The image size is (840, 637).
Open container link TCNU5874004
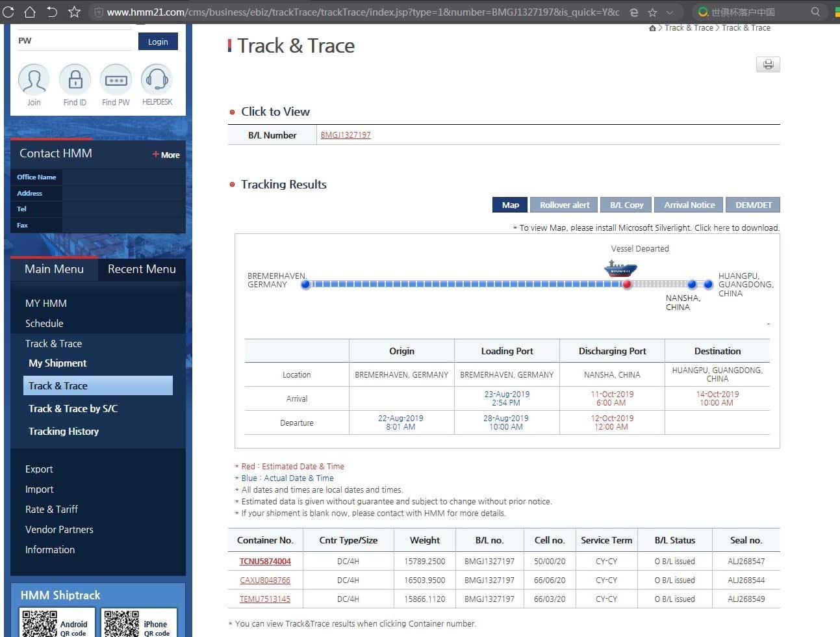pyautogui.click(x=265, y=562)
